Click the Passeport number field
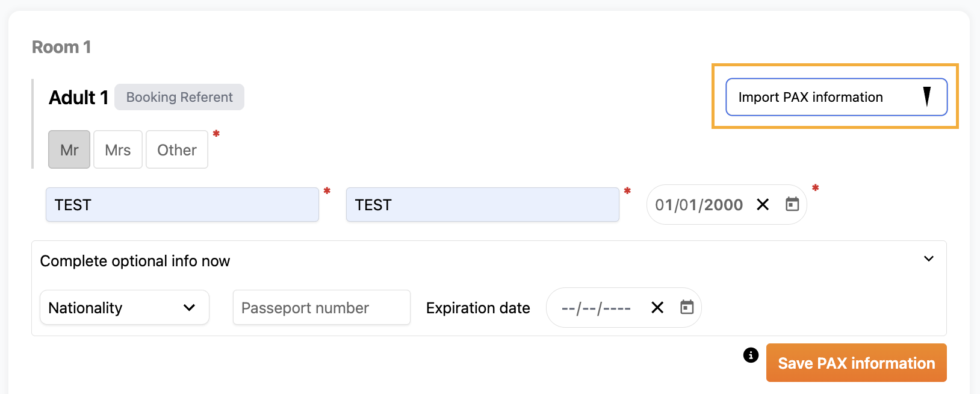 (321, 308)
